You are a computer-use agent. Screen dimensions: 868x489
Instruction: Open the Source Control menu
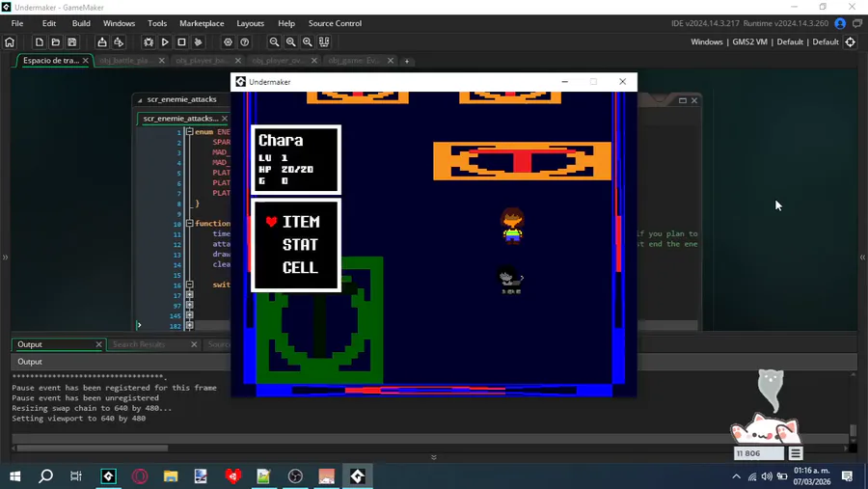coord(335,23)
